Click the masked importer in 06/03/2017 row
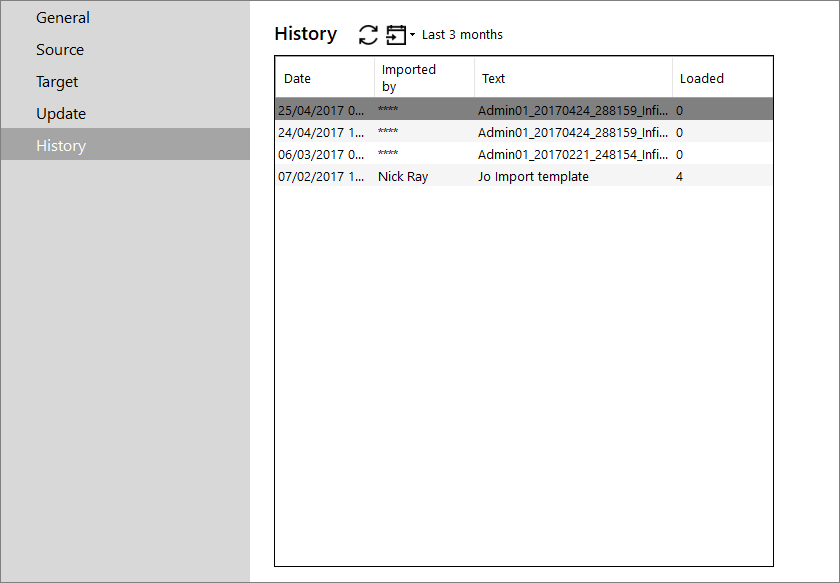 coord(388,153)
